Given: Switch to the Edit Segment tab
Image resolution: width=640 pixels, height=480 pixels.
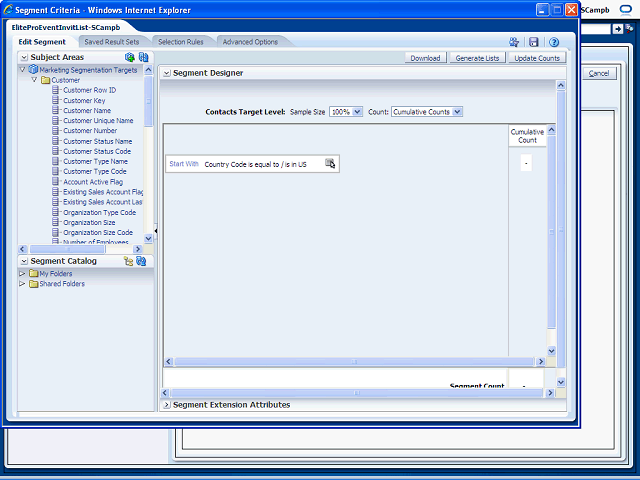Looking at the screenshot, I should [42, 42].
